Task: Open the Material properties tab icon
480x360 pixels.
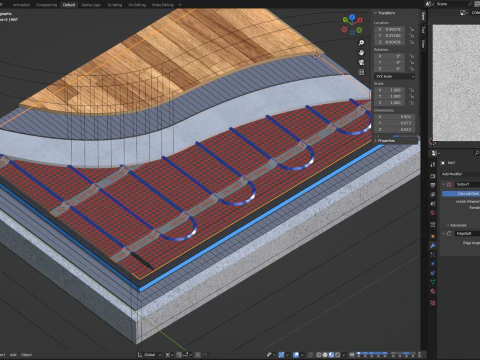Action: [433, 291]
